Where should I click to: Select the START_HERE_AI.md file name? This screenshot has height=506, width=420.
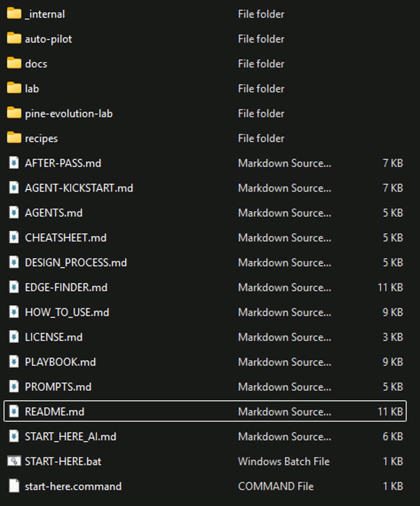pos(70,437)
